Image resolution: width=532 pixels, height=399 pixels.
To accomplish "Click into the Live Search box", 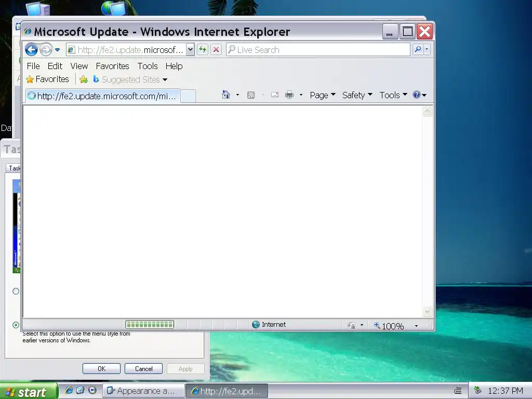I will pos(318,50).
